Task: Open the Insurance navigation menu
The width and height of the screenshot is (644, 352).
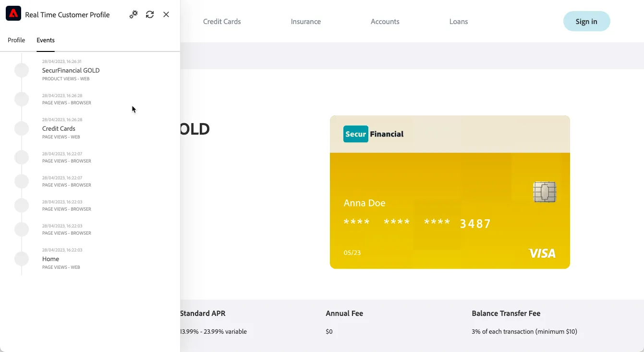Action: click(306, 22)
